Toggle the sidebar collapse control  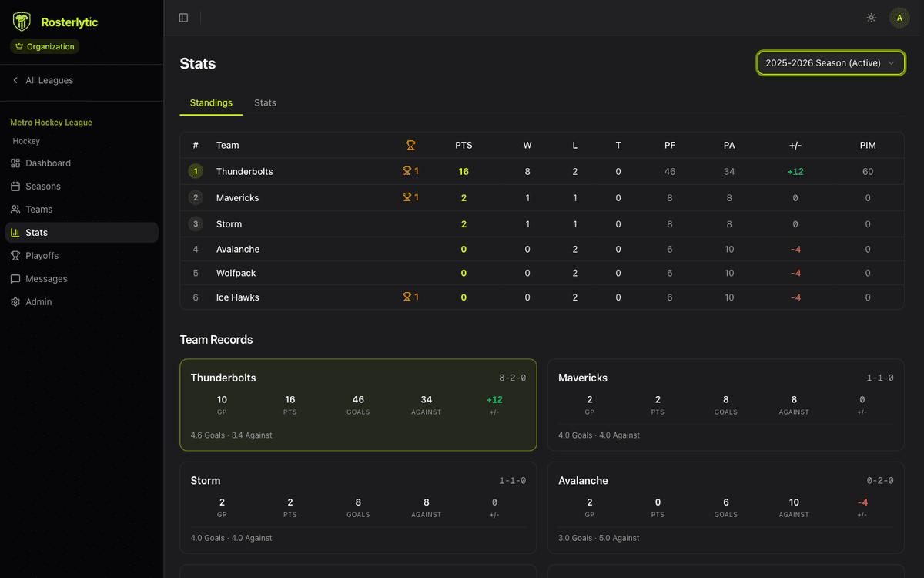coord(182,17)
